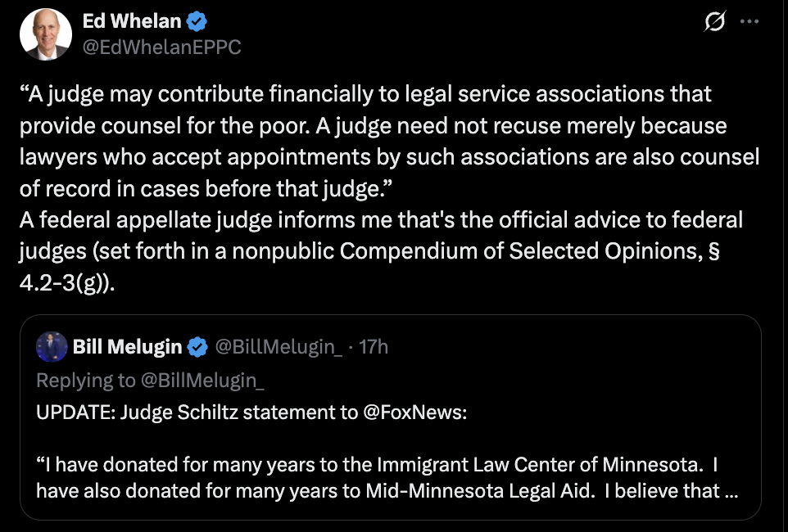Click the @BillMelugin_ handle next to the badge
Viewport: 788px width, 532px height.
279,347
